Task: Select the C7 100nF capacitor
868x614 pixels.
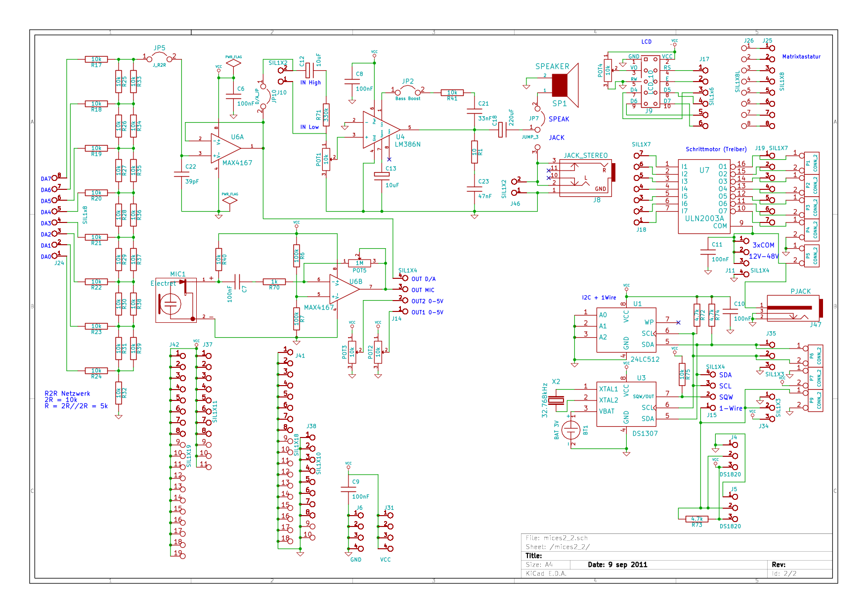Action: (x=237, y=282)
